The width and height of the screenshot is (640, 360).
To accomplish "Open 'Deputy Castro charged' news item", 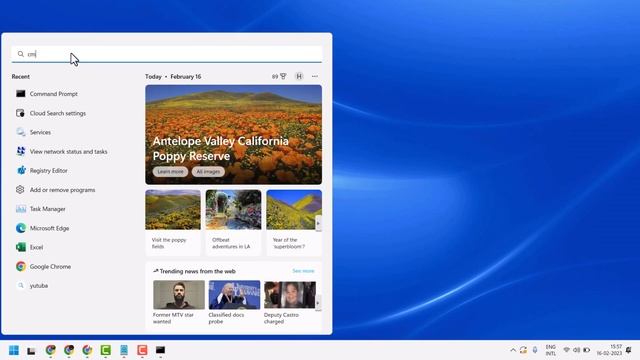I will 290,302.
